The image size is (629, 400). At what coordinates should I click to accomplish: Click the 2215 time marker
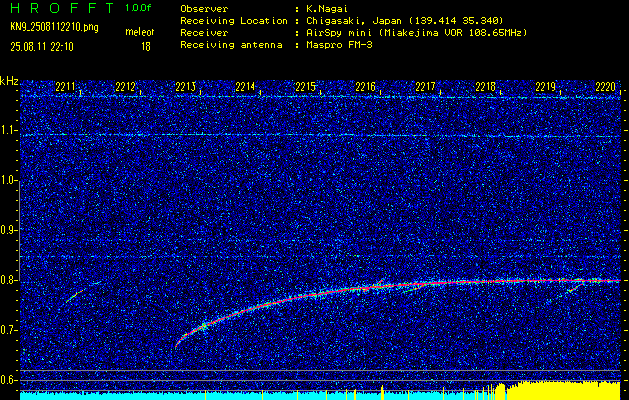tap(305, 87)
